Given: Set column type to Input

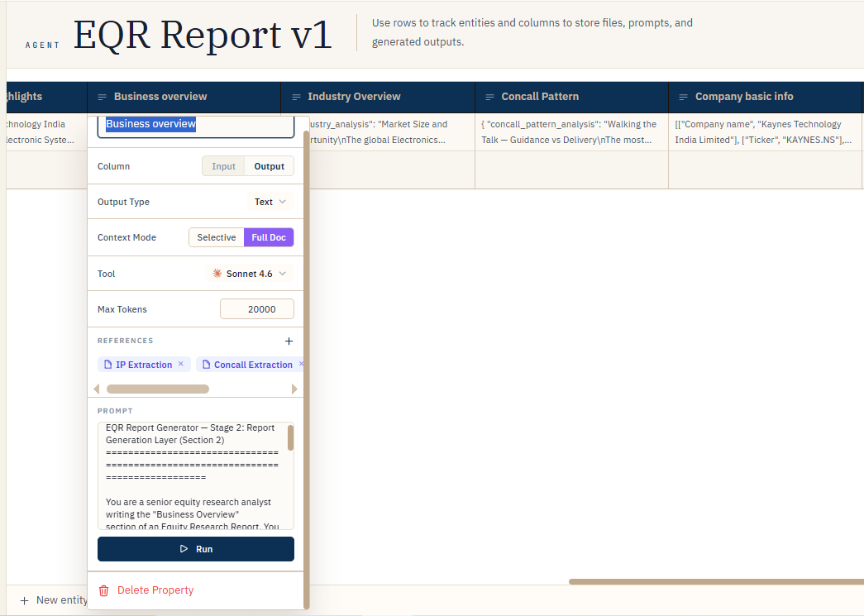Looking at the screenshot, I should click(223, 166).
